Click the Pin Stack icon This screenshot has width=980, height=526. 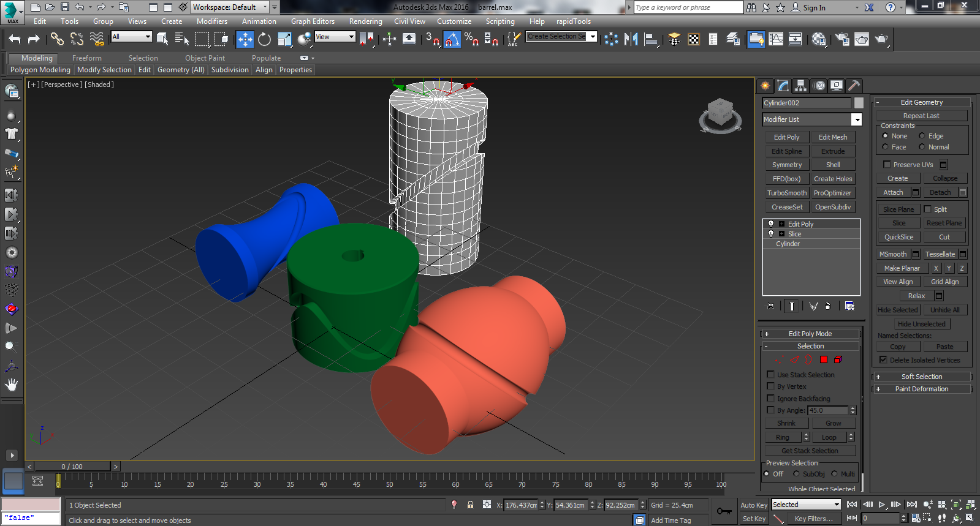coord(770,306)
